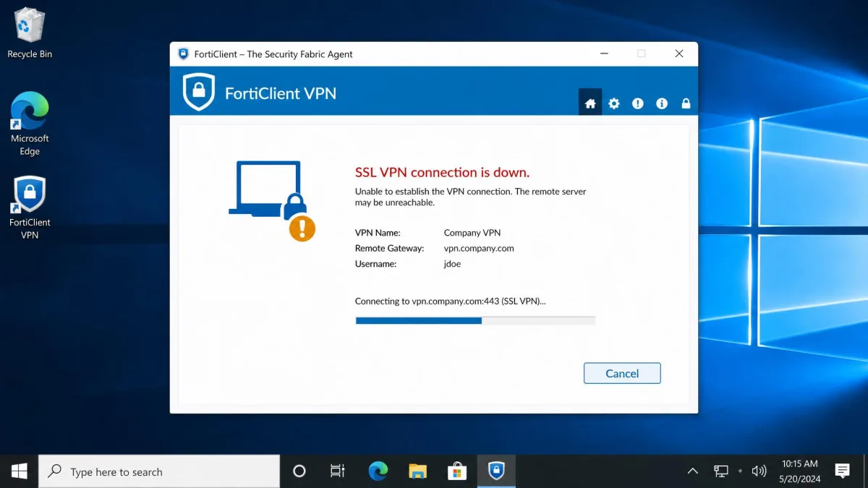Open Microsoft Store from the taskbar

point(456,471)
